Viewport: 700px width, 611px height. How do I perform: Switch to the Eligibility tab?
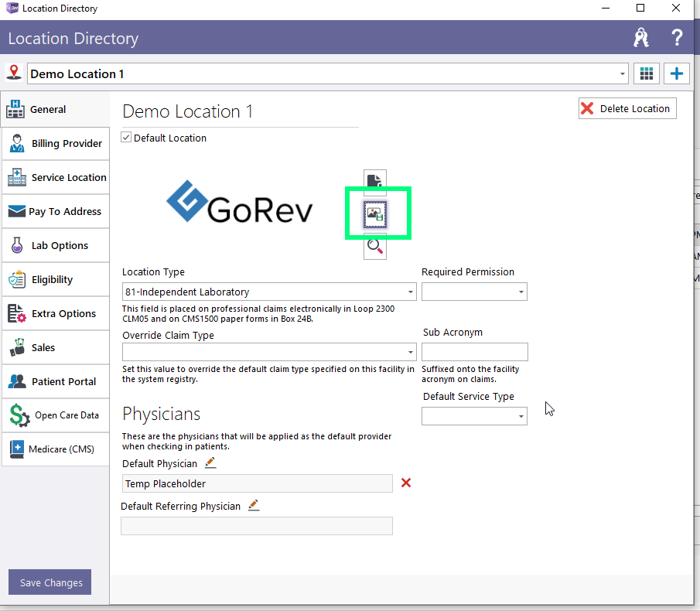tap(56, 280)
